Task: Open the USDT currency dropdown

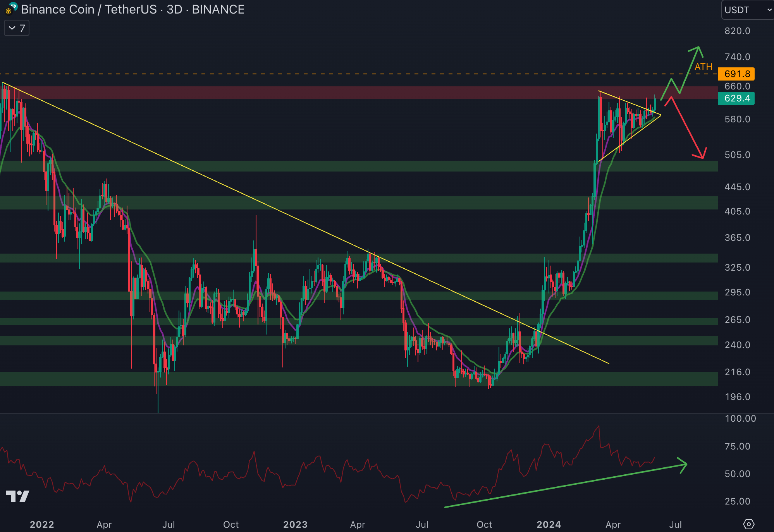Action: pyautogui.click(x=747, y=10)
